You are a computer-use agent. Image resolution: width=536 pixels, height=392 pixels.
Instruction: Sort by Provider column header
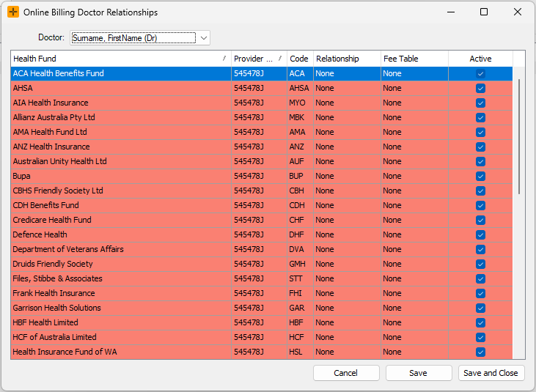click(259, 59)
